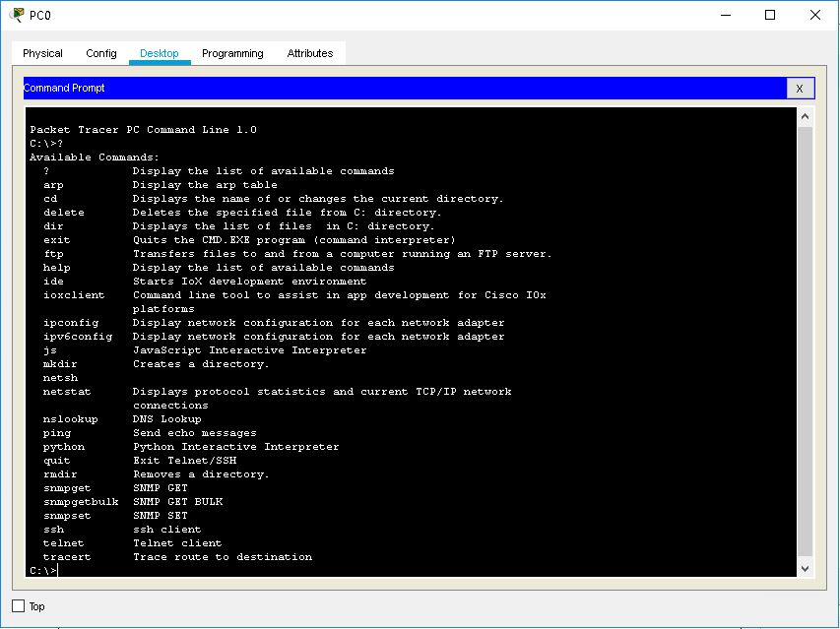
Task: Click the PC0 icon in the title bar
Action: tap(14, 15)
